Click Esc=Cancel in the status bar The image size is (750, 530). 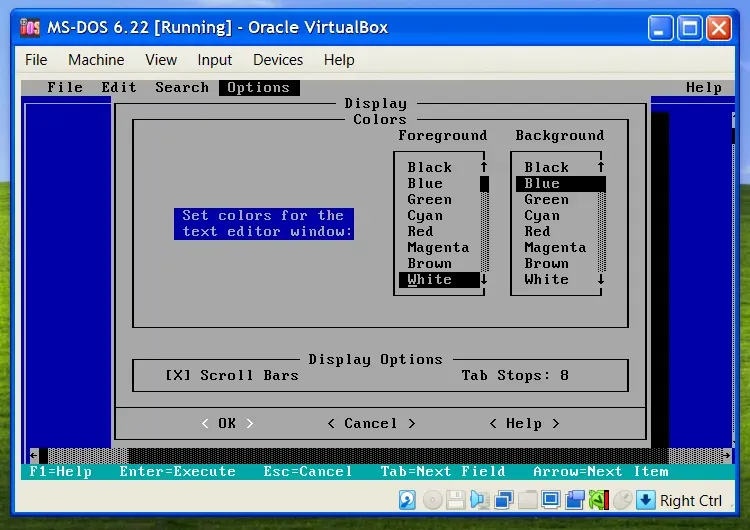click(x=308, y=472)
